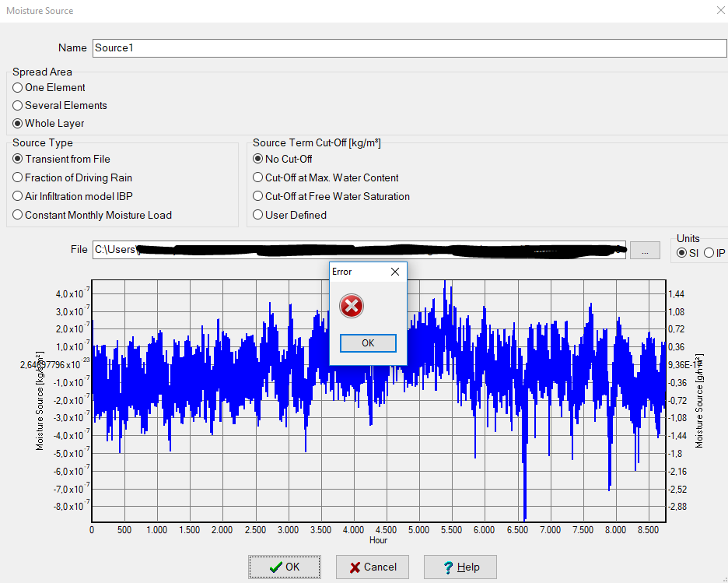Choose Cut-Off at Max. Water Content
The width and height of the screenshot is (728, 583).
click(258, 178)
